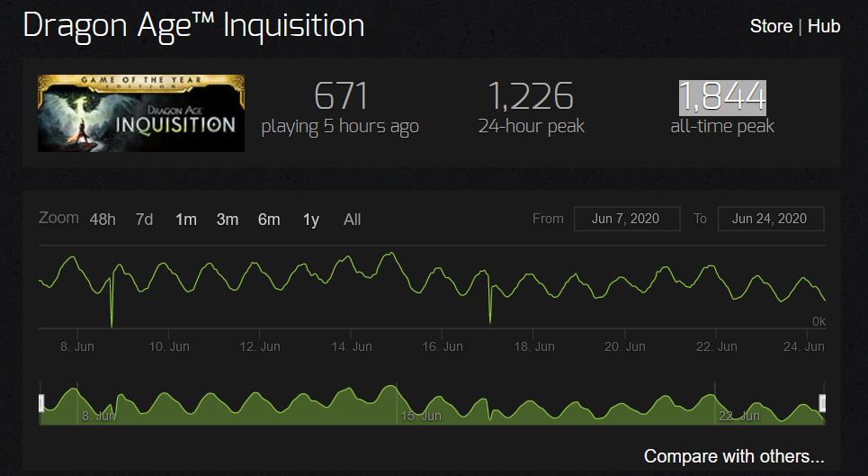This screenshot has width=868, height=476.
Task: Click the 22. Jun navigator marker
Action: click(x=738, y=416)
